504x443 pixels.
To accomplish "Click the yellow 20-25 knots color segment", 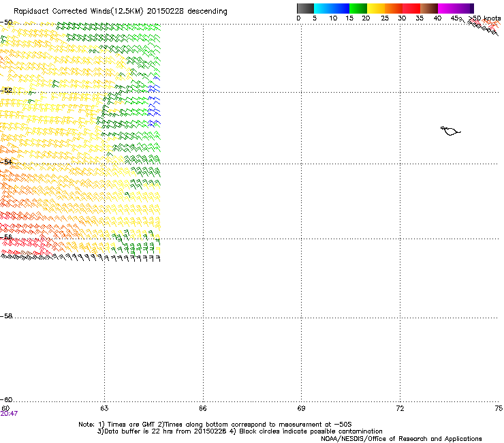I will (376, 8).
